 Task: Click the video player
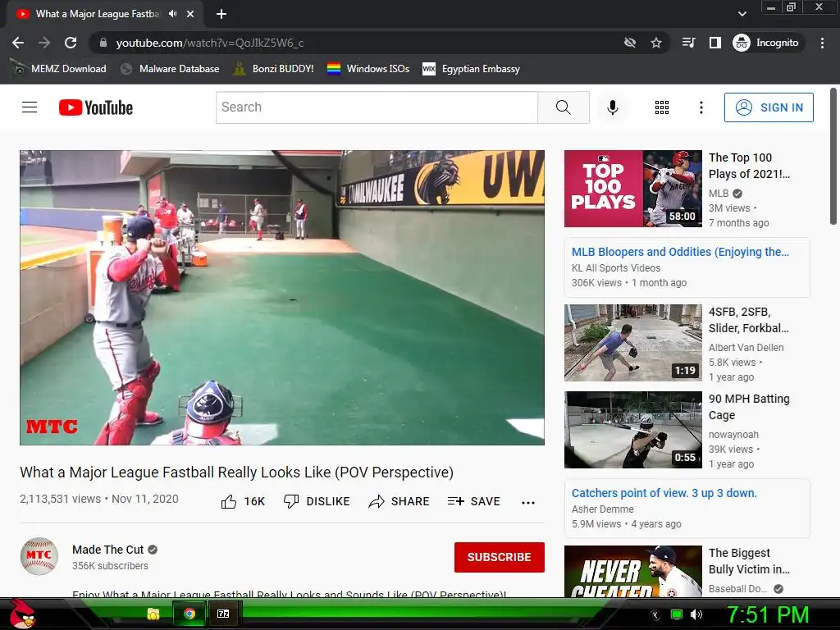coord(282,297)
